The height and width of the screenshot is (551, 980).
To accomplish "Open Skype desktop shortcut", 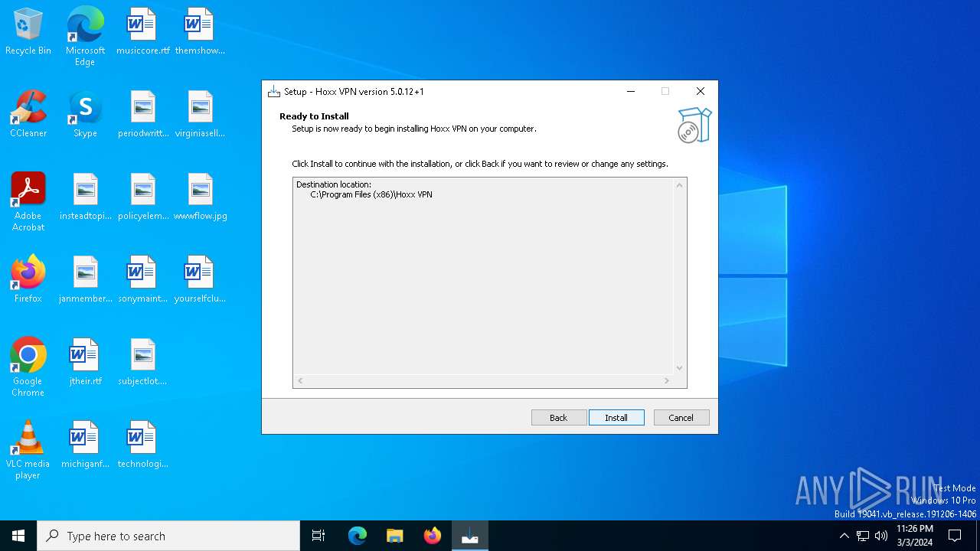I will pos(85,115).
